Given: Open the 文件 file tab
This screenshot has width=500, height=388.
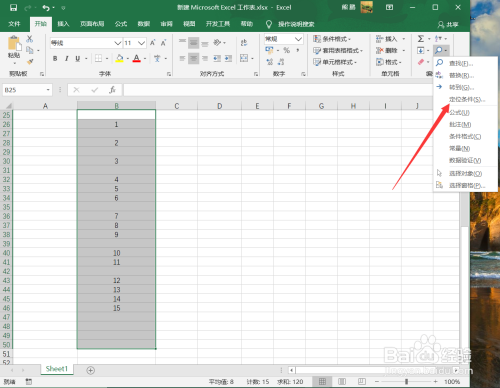Looking at the screenshot, I should [x=14, y=24].
